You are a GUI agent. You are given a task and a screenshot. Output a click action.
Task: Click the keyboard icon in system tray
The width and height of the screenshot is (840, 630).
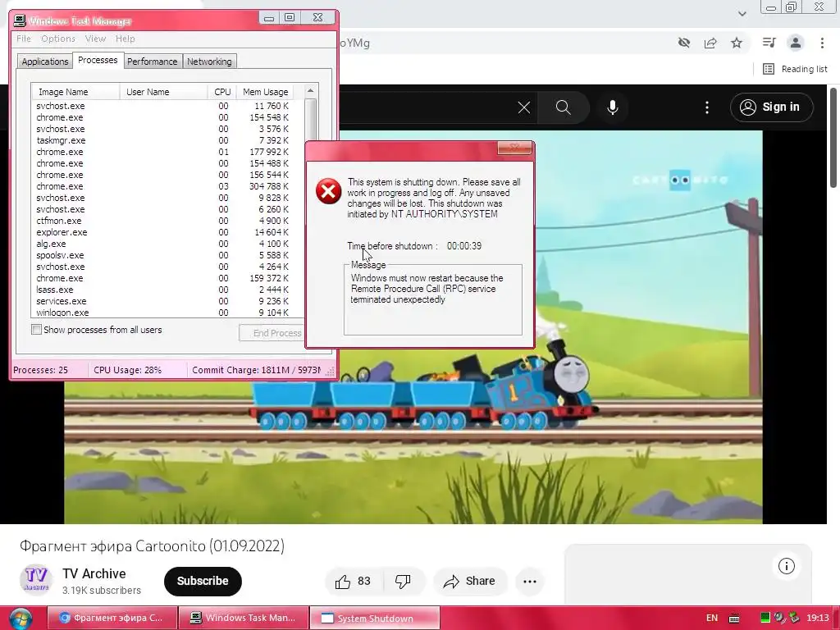(x=734, y=619)
